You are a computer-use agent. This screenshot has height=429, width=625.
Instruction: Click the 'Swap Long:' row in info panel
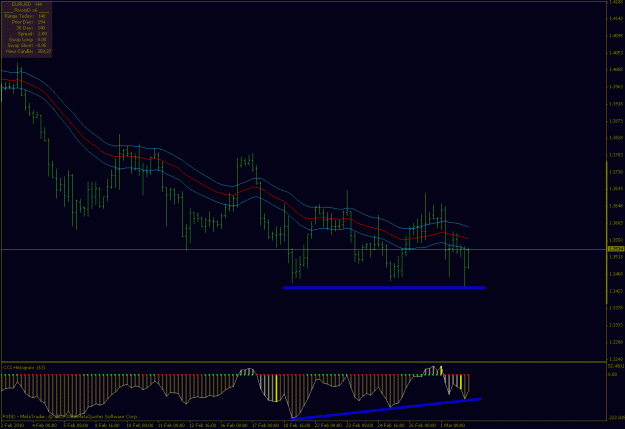[x=28, y=40]
